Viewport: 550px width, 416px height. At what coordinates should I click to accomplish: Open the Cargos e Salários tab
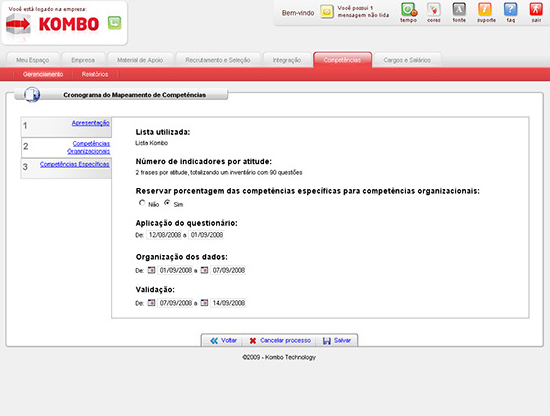pyautogui.click(x=407, y=60)
